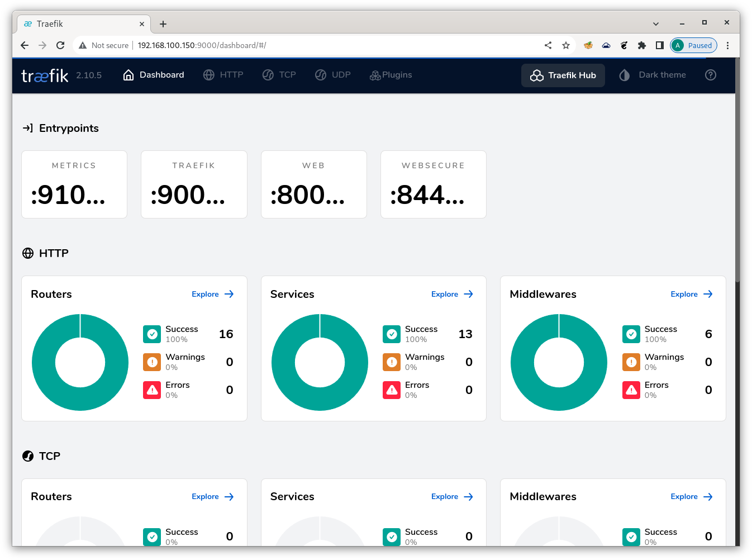752x560 pixels.
Task: Click HTTP Services Success count 13
Action: point(465,334)
